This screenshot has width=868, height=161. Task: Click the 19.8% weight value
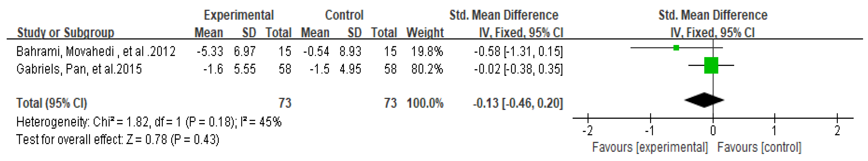tap(427, 51)
